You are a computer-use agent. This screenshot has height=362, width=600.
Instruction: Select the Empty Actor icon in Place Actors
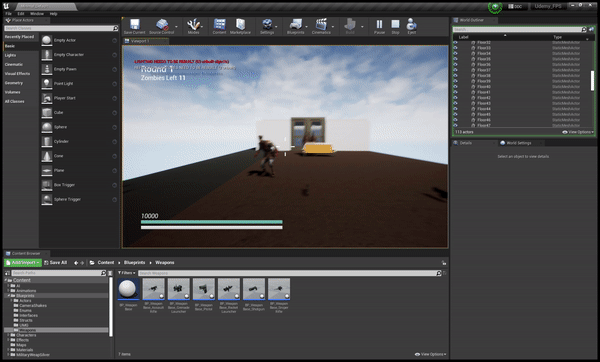(x=47, y=40)
